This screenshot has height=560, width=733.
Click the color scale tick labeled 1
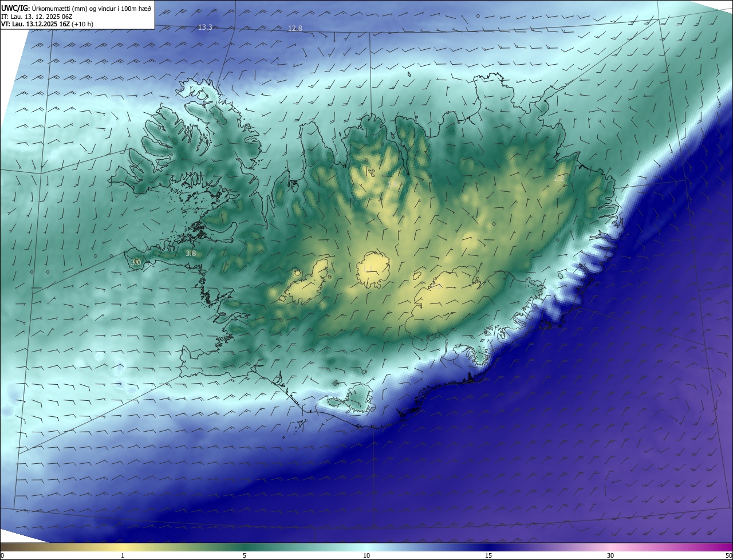pos(123,555)
